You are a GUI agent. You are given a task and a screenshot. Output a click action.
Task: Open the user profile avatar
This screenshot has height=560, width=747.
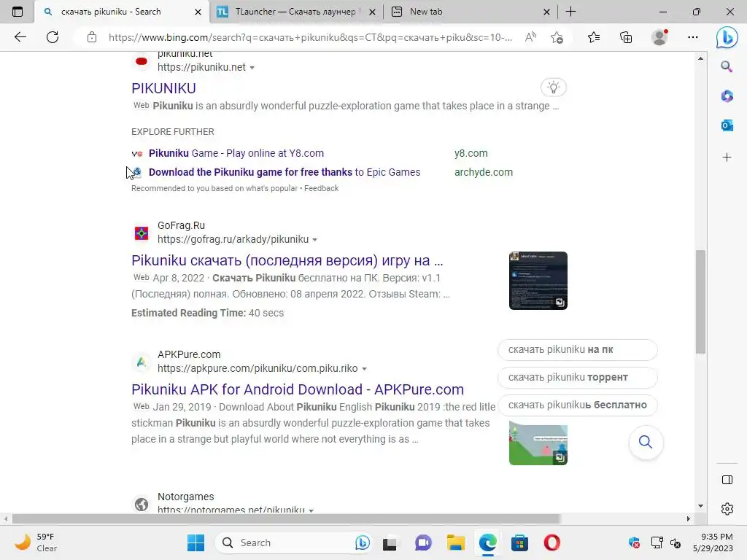[x=659, y=37]
